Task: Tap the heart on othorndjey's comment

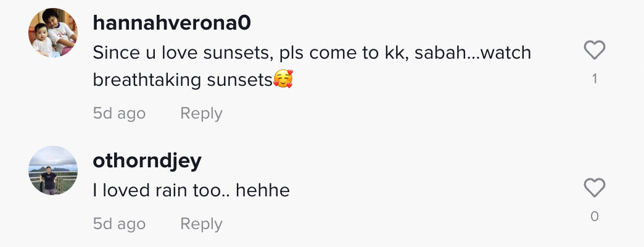Action: coord(594,188)
